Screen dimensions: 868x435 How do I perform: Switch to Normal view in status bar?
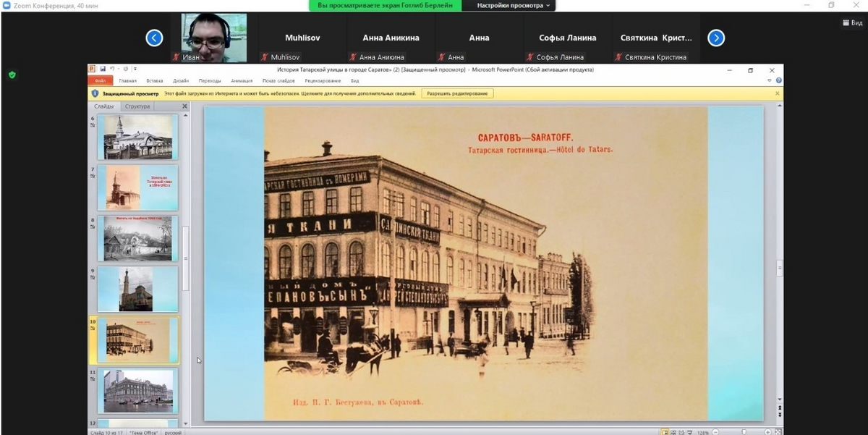665,432
